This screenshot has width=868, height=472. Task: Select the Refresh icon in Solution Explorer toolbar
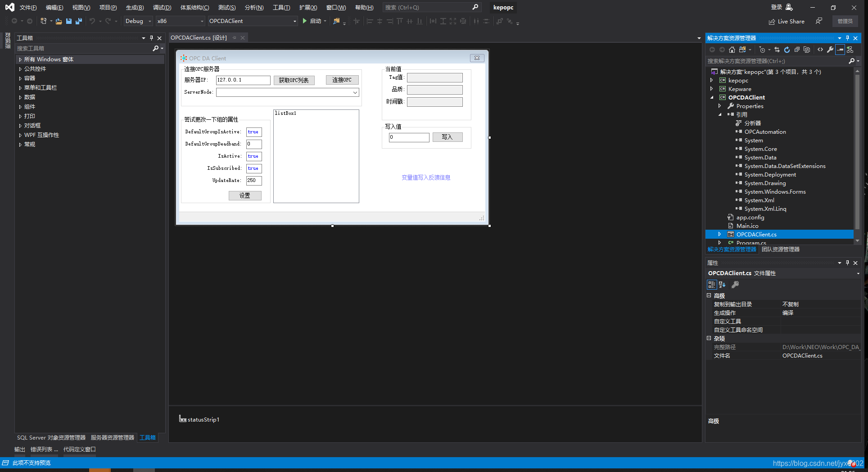tap(787, 50)
